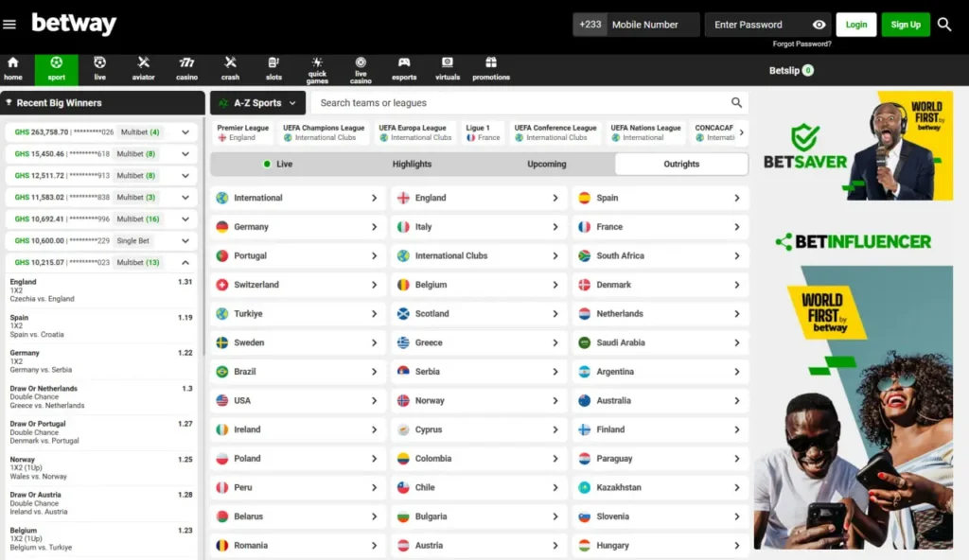Click the search magnifier in the top header

943,24
